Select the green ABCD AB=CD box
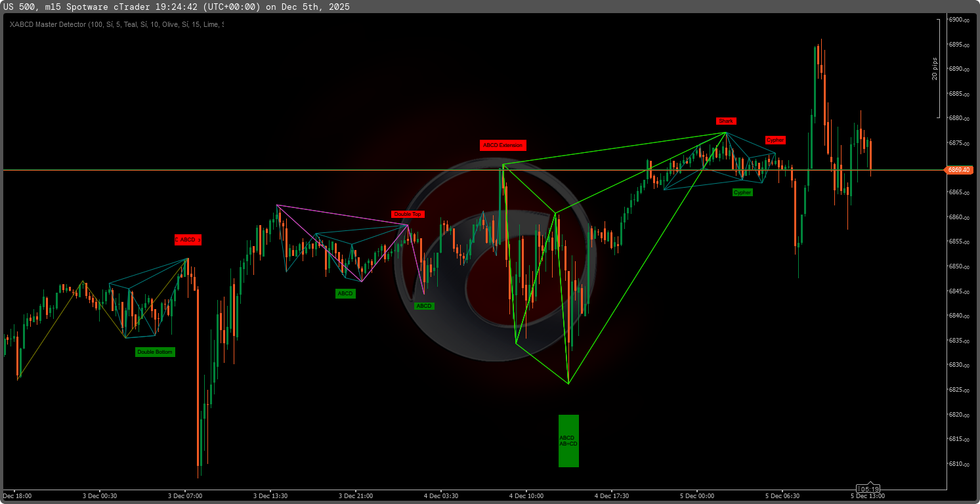The height and width of the screenshot is (504, 980). tap(568, 440)
